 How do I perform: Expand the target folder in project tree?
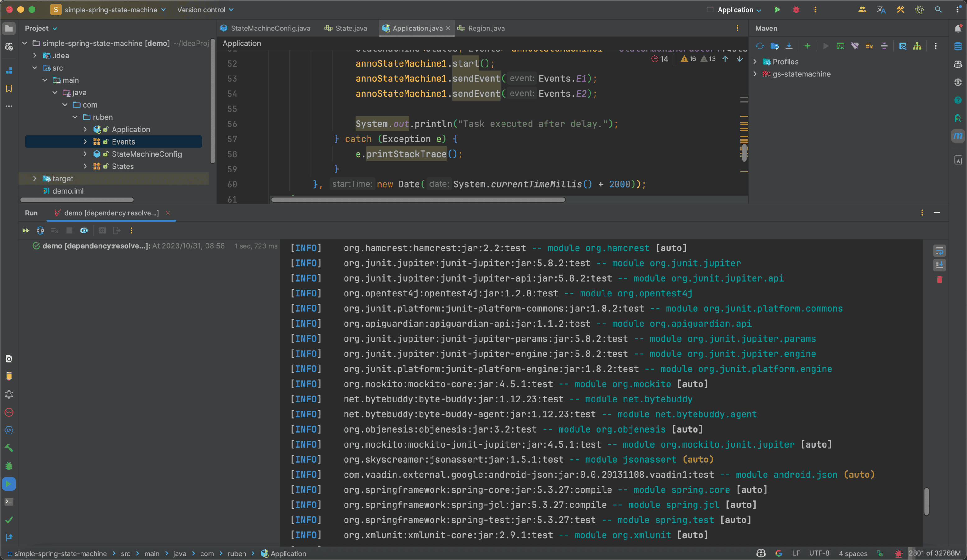(x=35, y=178)
